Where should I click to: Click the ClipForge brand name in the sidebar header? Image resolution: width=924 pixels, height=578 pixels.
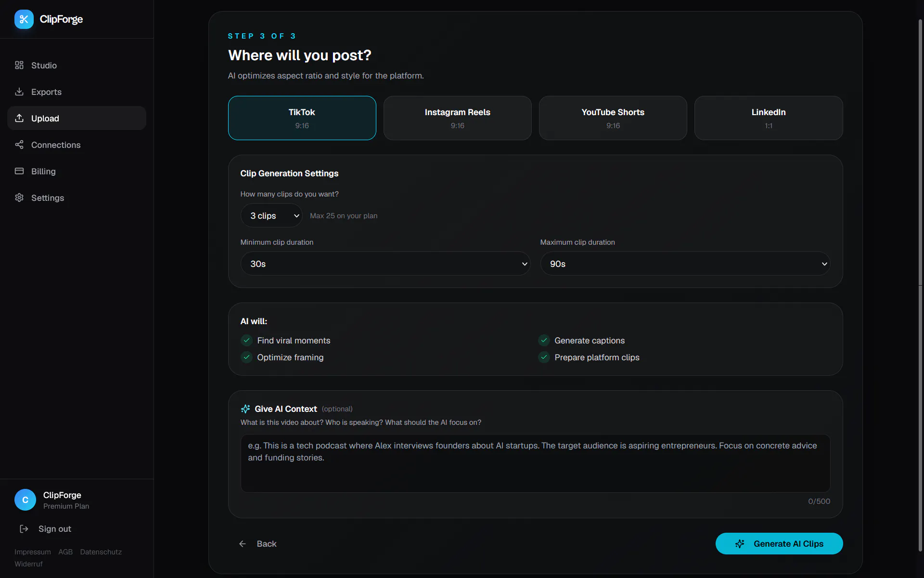tap(61, 19)
